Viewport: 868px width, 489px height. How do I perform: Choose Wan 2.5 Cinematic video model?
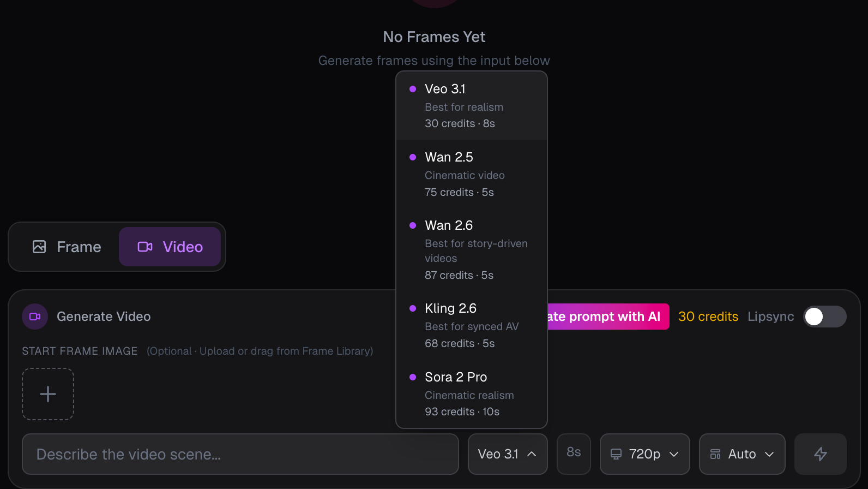[471, 174]
